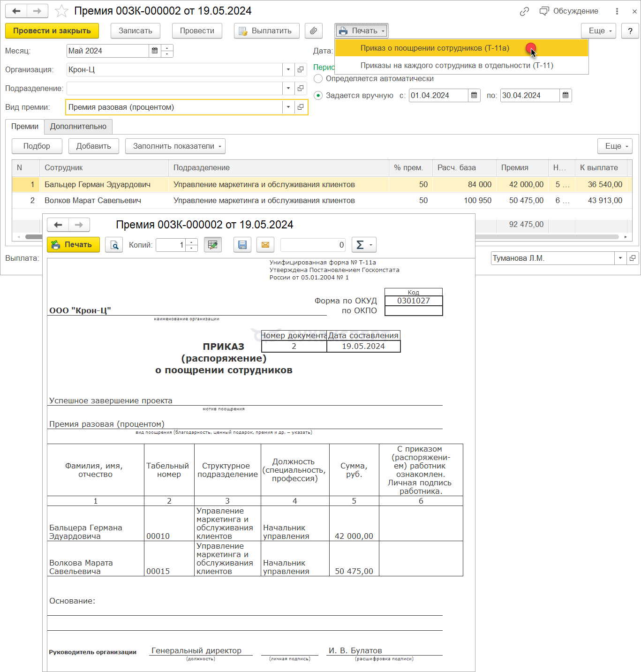Switch to the Дополнительно tab
Image resolution: width=641 pixels, height=672 pixels.
pos(78,127)
